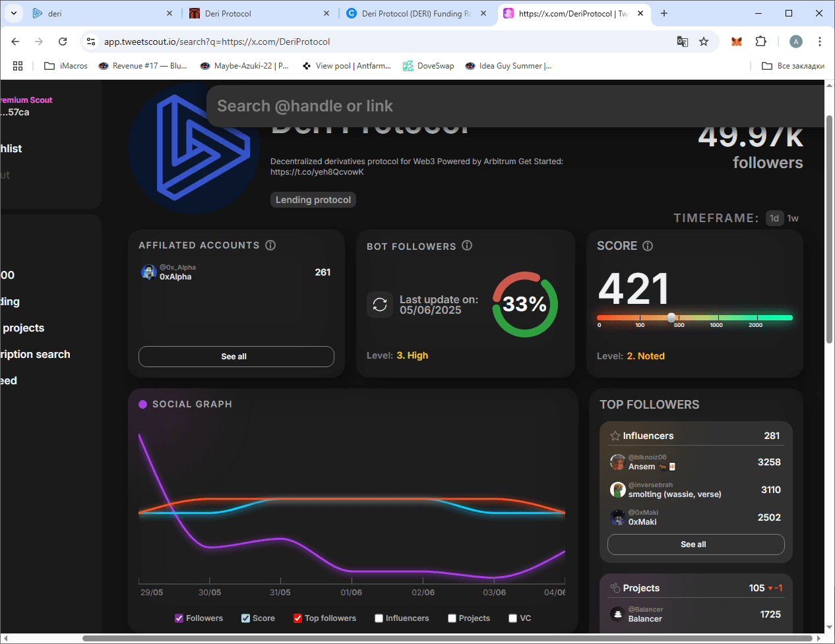Viewport: 835px width, 644px height.
Task: Toggle the Top followers graph checkbox
Action: click(297, 618)
